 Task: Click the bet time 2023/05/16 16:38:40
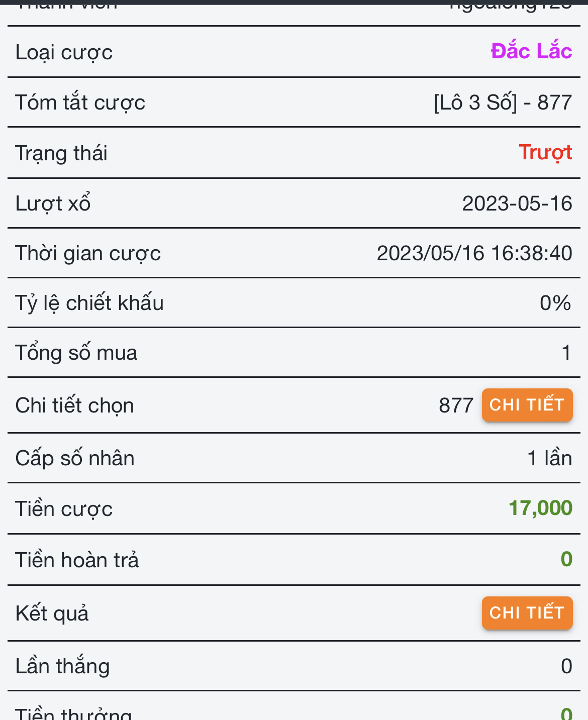point(474,253)
